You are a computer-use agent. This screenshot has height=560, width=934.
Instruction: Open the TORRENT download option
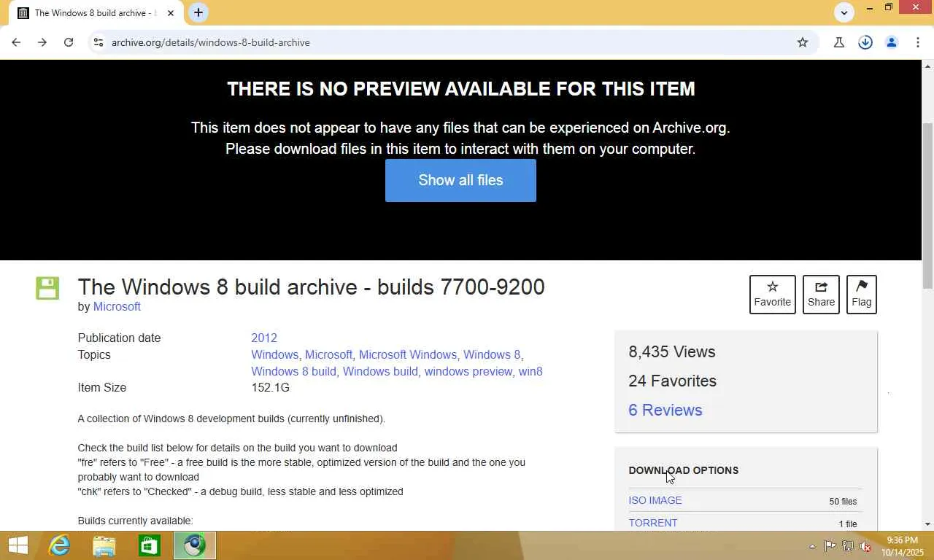(653, 524)
